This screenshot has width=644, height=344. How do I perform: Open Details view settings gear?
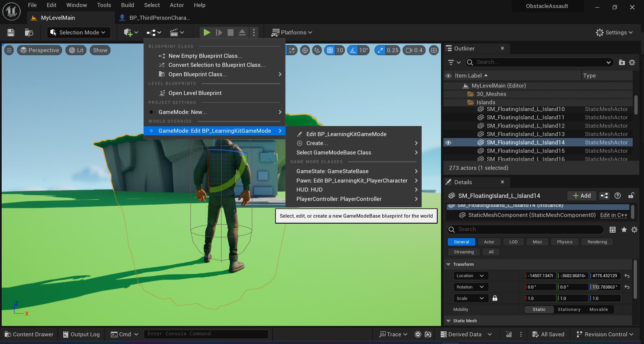pos(634,229)
